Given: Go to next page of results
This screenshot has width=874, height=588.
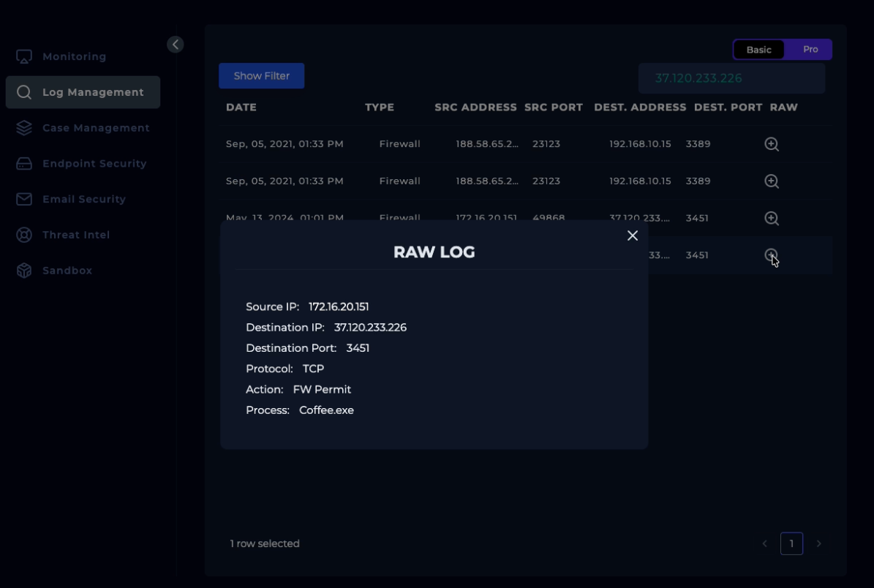Looking at the screenshot, I should coord(818,543).
